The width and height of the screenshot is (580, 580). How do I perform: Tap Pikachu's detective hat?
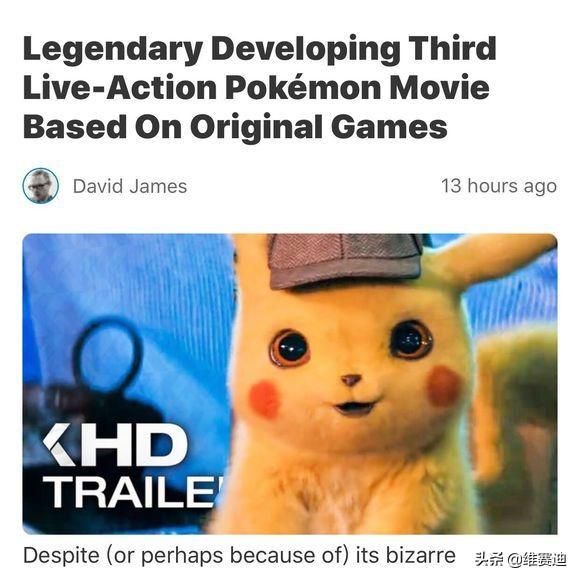pyautogui.click(x=344, y=260)
